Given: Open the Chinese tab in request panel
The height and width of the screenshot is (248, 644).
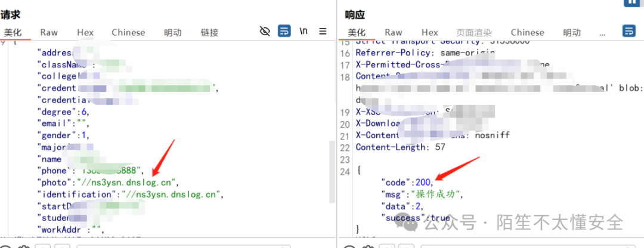Looking at the screenshot, I should [x=128, y=32].
